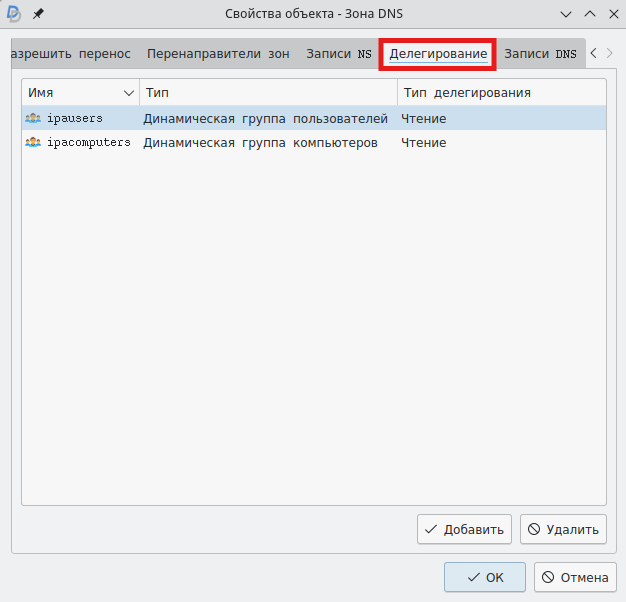Click the Отмена button
This screenshot has width=626, height=602.
574,577
